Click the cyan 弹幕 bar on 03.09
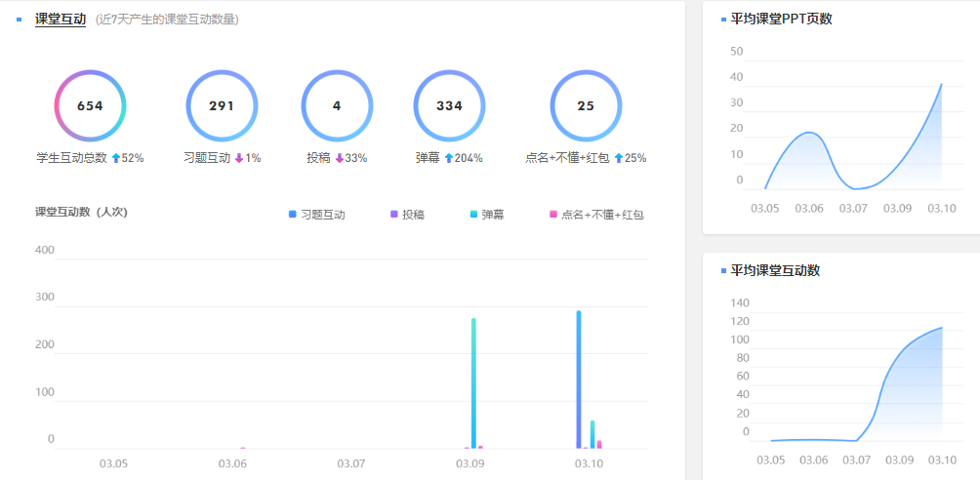This screenshot has width=980, height=480. tap(473, 382)
